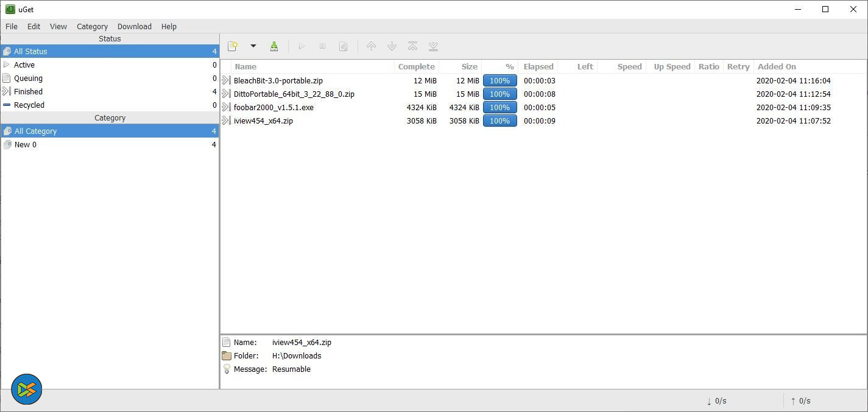Open the File menu
Viewport: 868px width, 412px height.
tap(12, 26)
